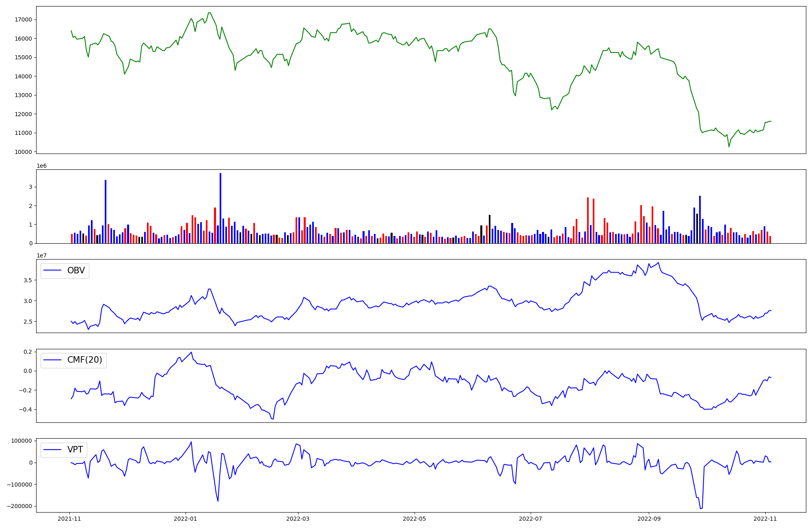Click the -200000 VPT axis tick label
This screenshot has height=528, width=812.
click(19, 506)
